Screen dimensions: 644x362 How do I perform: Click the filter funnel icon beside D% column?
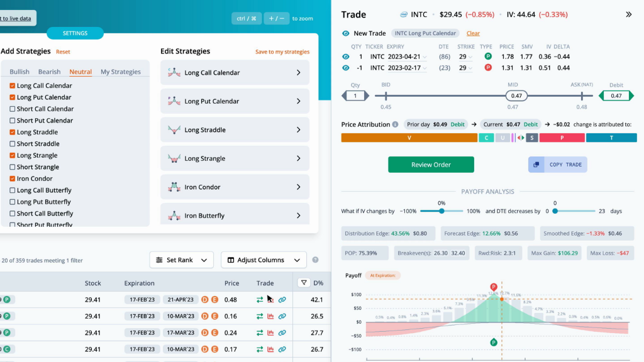(x=304, y=283)
